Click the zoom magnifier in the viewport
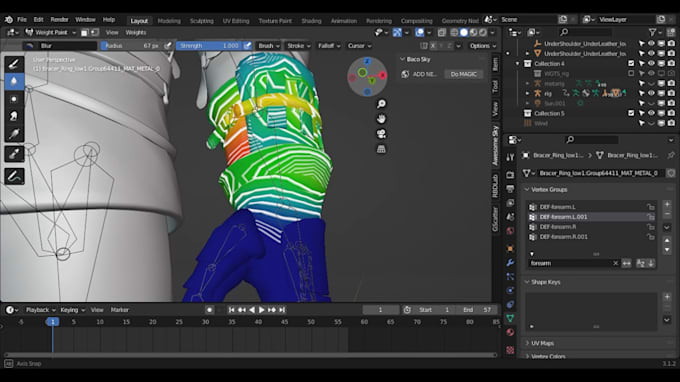The width and height of the screenshot is (680, 382). (x=381, y=104)
